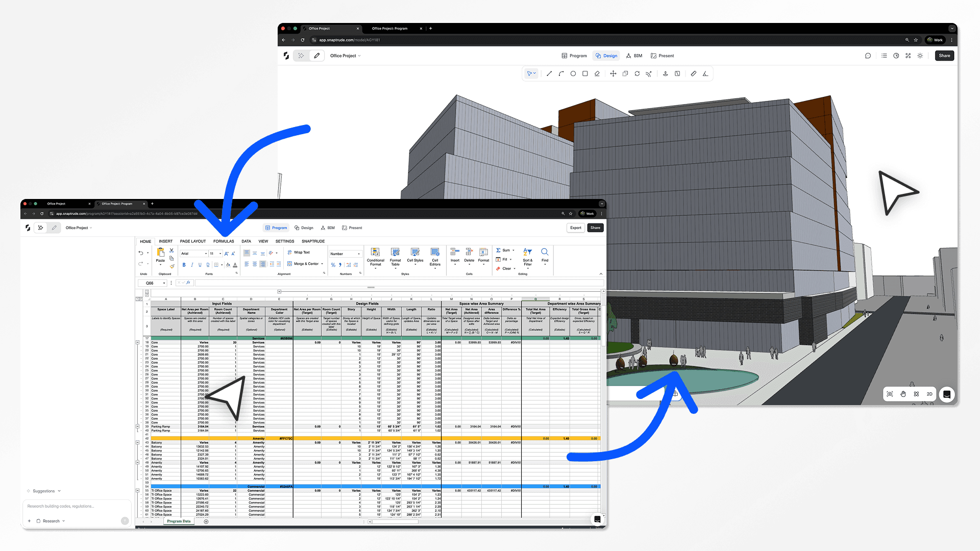
Task: Select the Circle drawing tool
Action: tap(573, 73)
